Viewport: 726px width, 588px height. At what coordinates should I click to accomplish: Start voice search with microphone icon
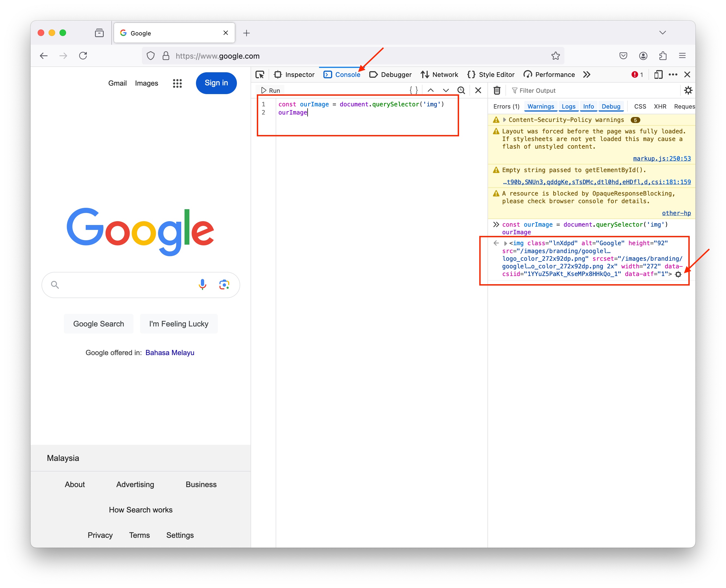202,284
